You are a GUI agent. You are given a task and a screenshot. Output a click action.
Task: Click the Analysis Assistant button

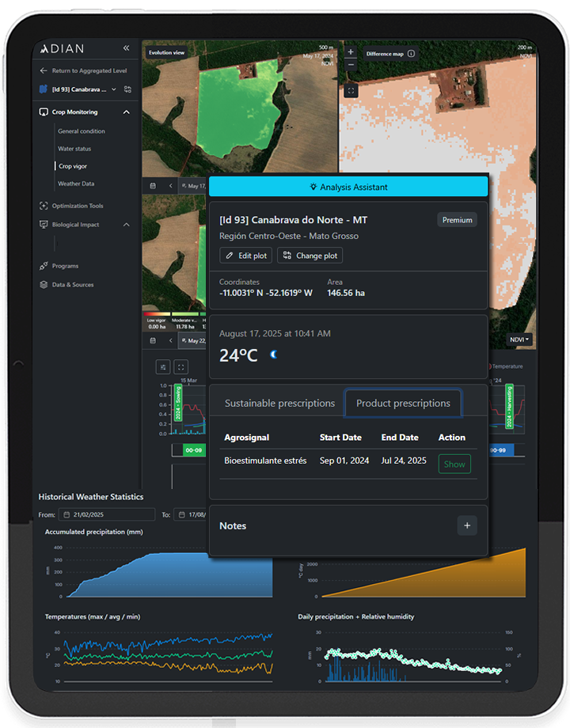pos(348,187)
